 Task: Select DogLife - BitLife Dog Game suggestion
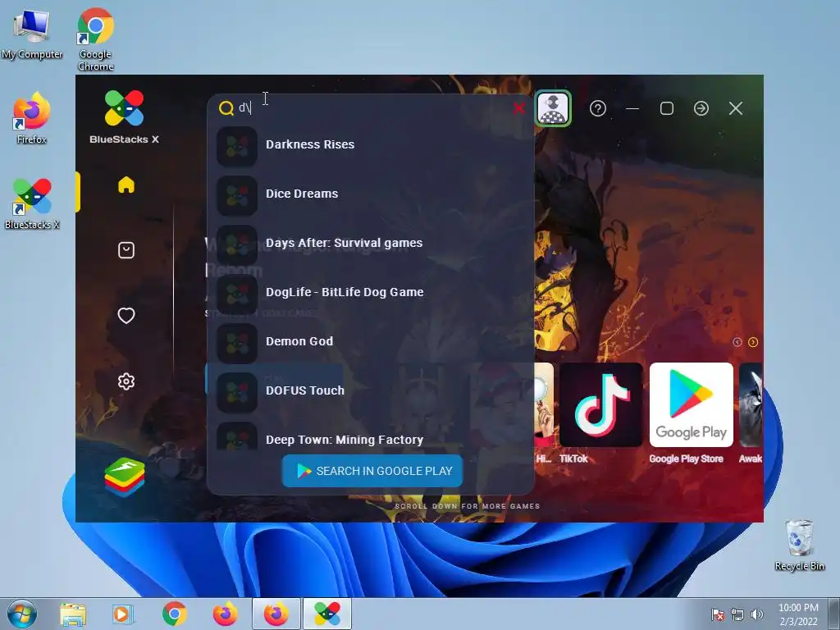point(371,293)
